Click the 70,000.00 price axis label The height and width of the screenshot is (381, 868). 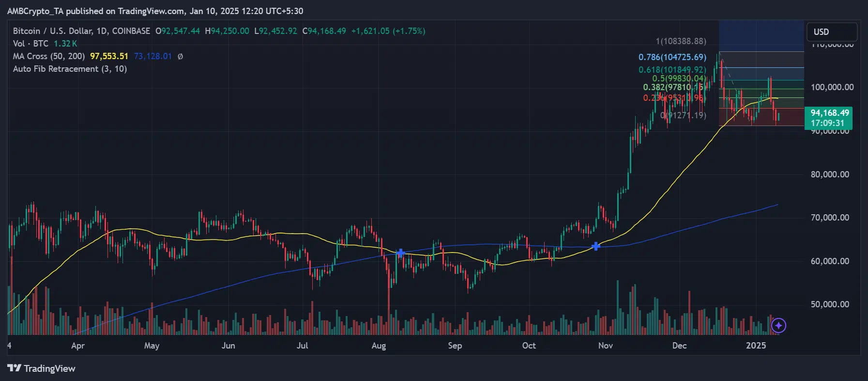(830, 218)
